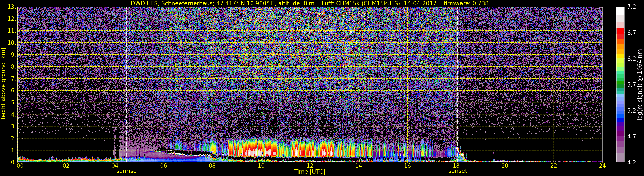644x176 pixels.
Task: Click the purple 4.7 level on the colorbar
Action: point(620,137)
